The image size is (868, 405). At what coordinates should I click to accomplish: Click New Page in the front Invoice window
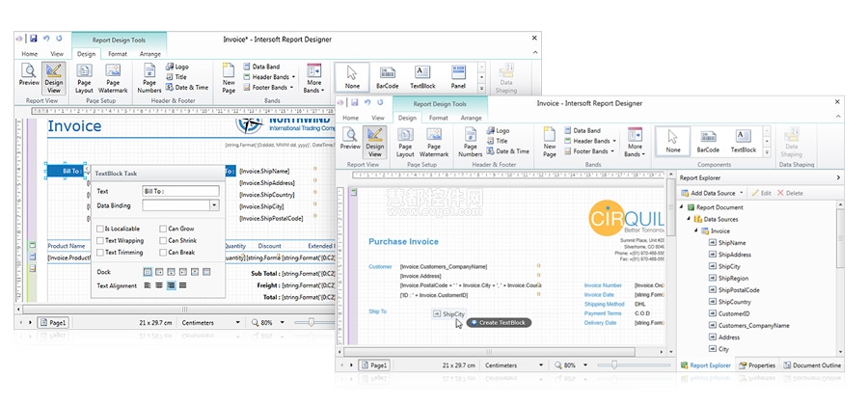549,143
